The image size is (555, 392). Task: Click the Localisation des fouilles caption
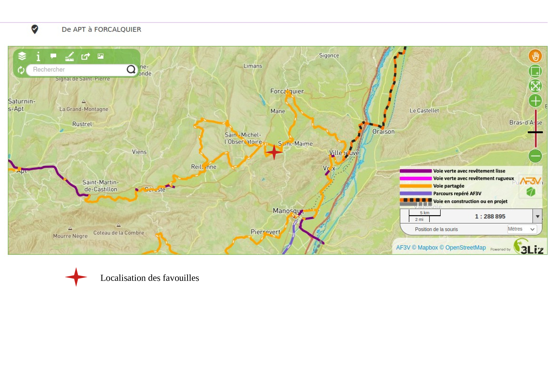pos(150,278)
